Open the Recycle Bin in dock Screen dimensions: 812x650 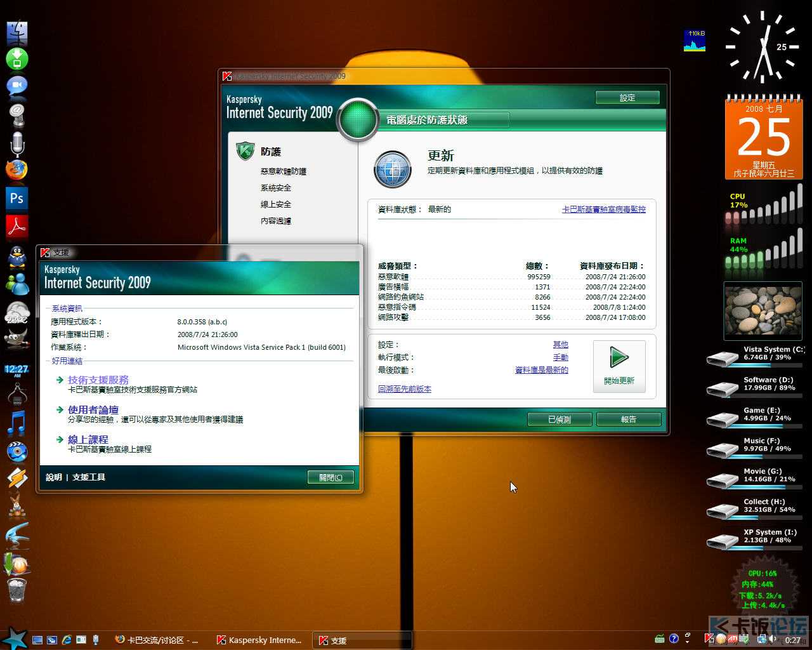click(x=17, y=590)
